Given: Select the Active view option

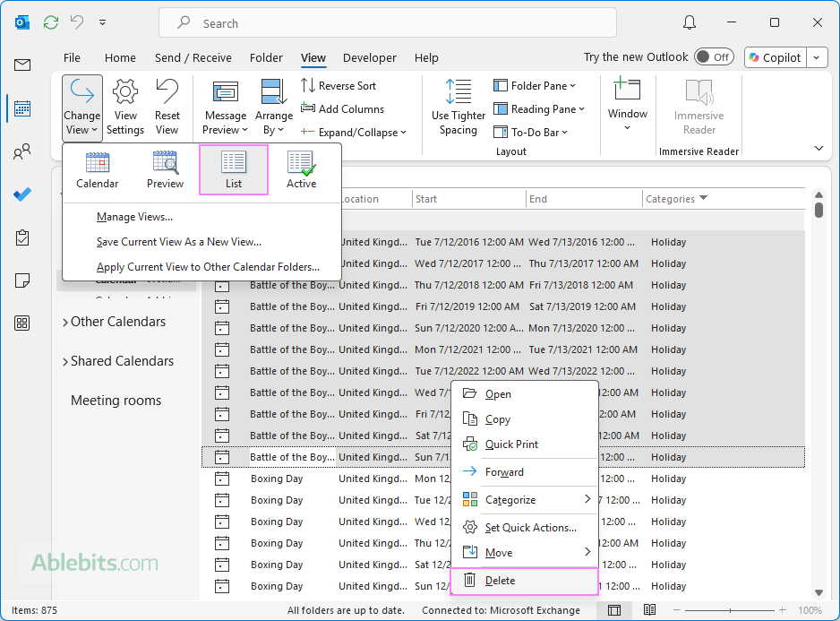Looking at the screenshot, I should [x=301, y=169].
